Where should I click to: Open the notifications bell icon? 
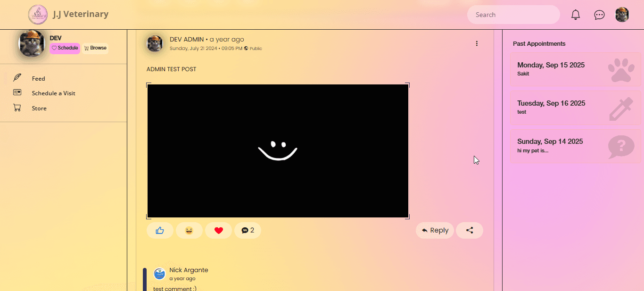(576, 15)
